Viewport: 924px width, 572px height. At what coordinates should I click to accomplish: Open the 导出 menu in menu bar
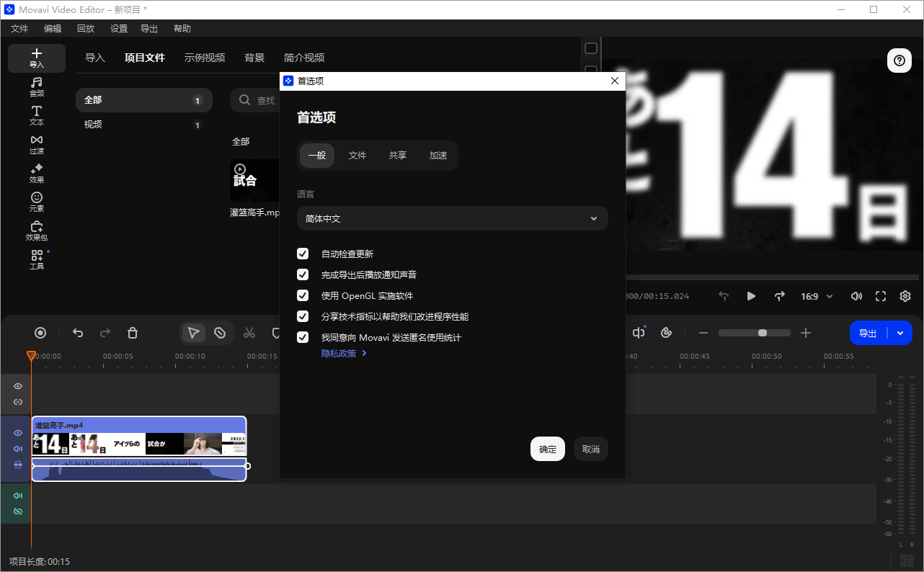[149, 29]
